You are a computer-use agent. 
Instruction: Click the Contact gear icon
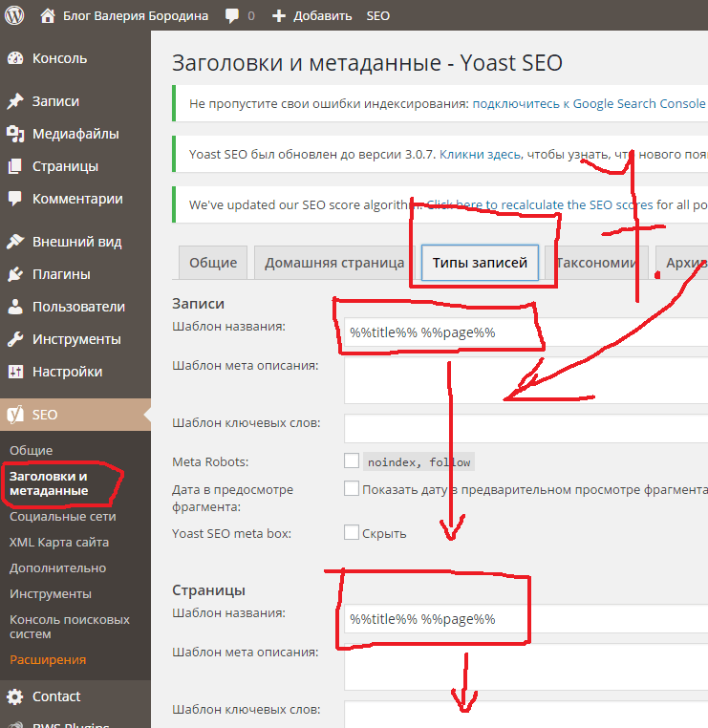click(x=15, y=696)
